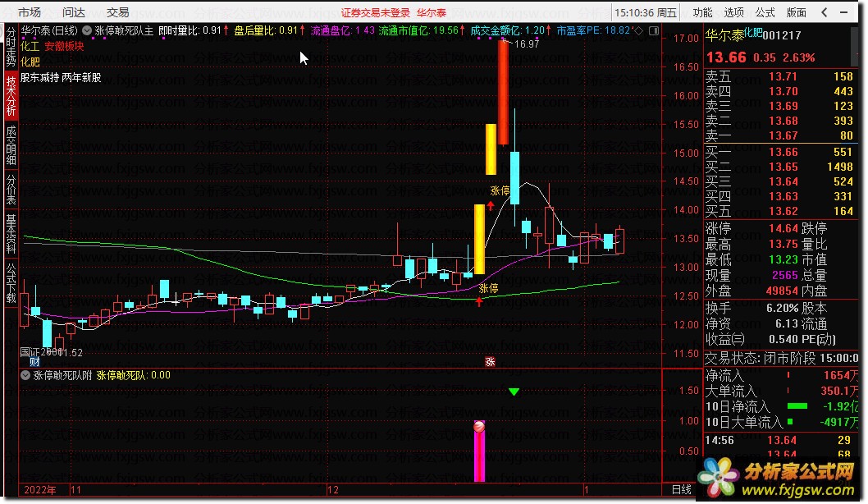
Task: Click the 涨停 value 14.64
Action: point(783,228)
